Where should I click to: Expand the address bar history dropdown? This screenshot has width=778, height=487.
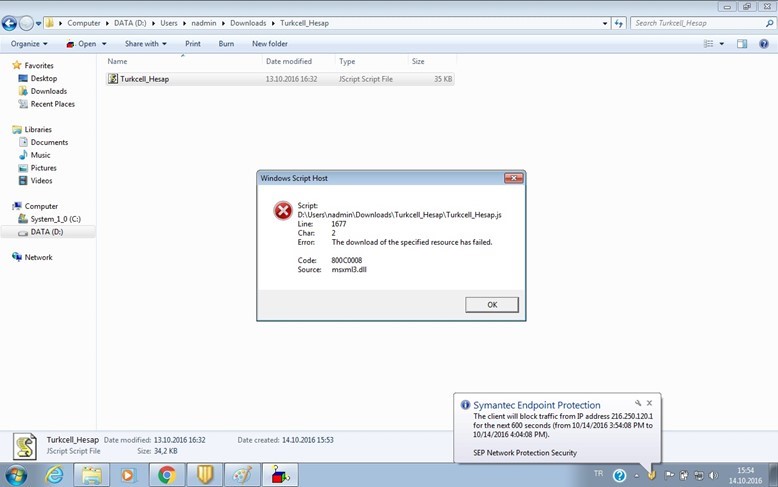point(605,23)
